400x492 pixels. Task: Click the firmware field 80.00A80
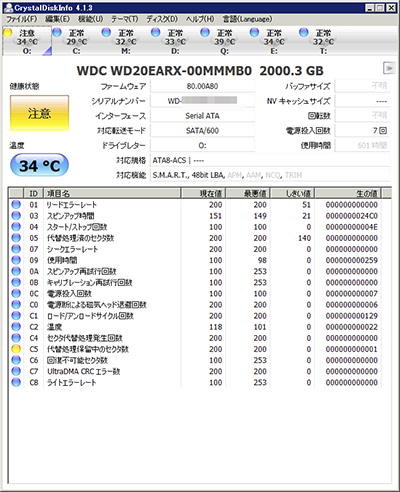point(202,86)
